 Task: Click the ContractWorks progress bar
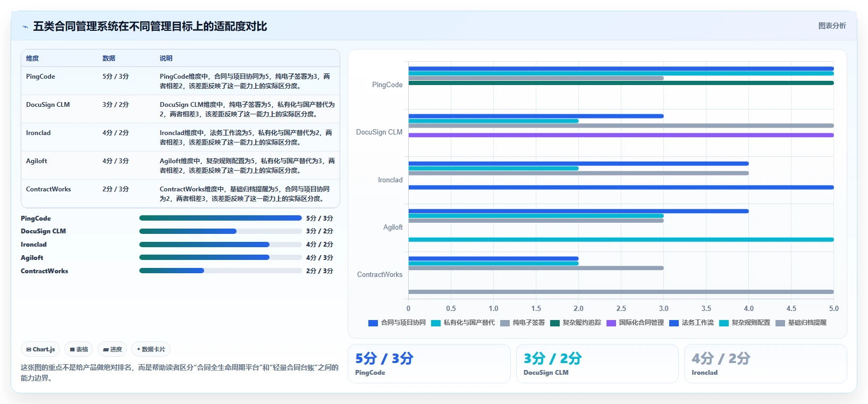coord(221,271)
